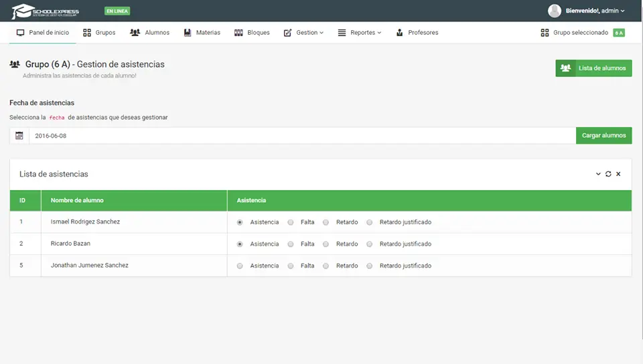
Task: Mark Ismael Rodrigez Sanchez as Falta
Action: tap(291, 222)
